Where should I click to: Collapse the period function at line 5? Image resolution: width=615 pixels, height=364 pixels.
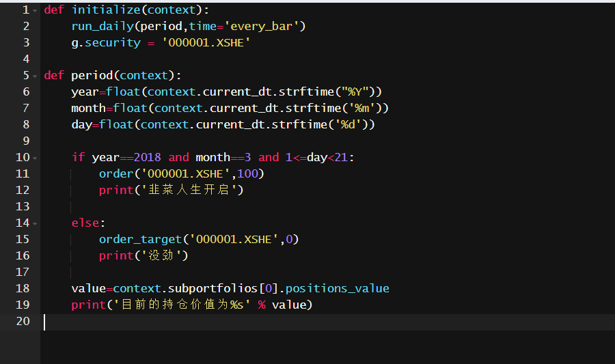pos(36,76)
